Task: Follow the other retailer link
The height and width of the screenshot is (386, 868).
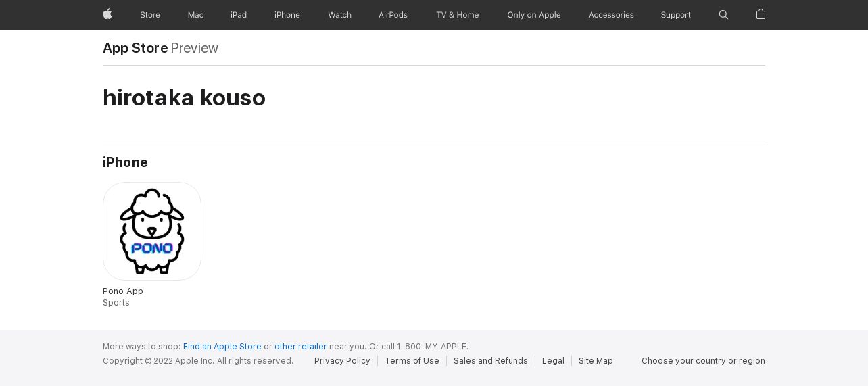Action: tap(301, 347)
